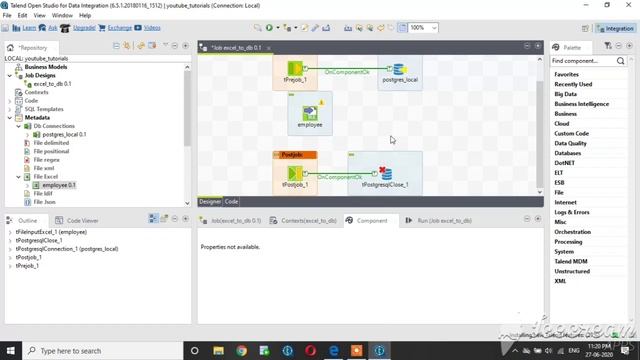Expand the postgres_local 0.1 node
The width and height of the screenshot is (640, 360).
click(x=27, y=135)
